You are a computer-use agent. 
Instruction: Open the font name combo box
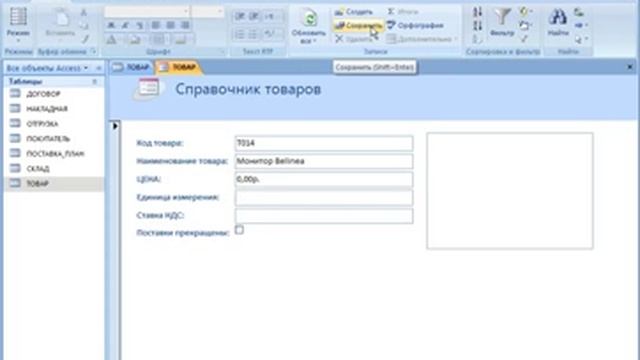tap(147, 12)
